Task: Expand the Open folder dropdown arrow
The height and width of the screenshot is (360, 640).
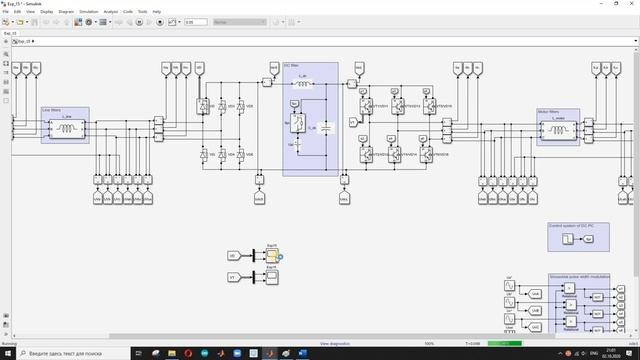Action: click(27, 22)
